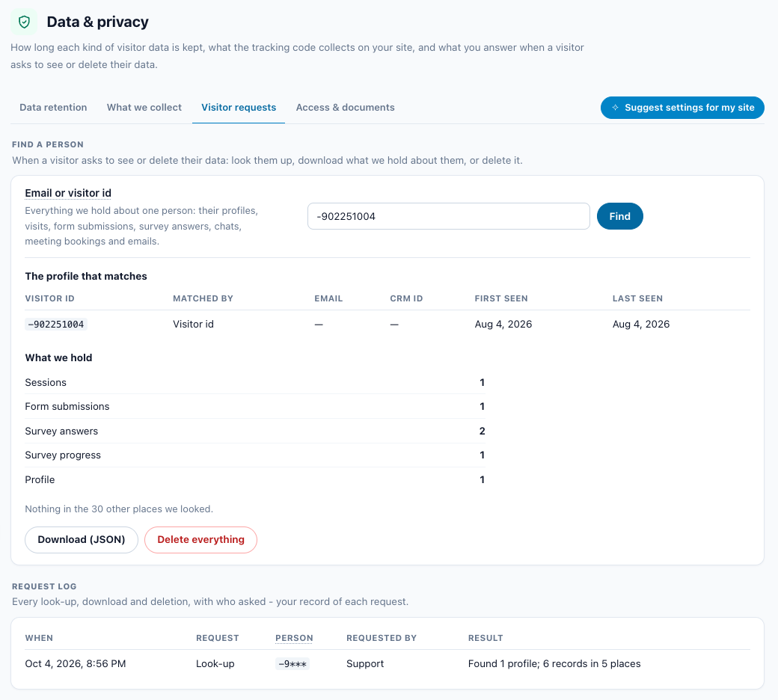Click the masked person -9*** in log
The width and height of the screenshot is (778, 700).
coord(292,664)
